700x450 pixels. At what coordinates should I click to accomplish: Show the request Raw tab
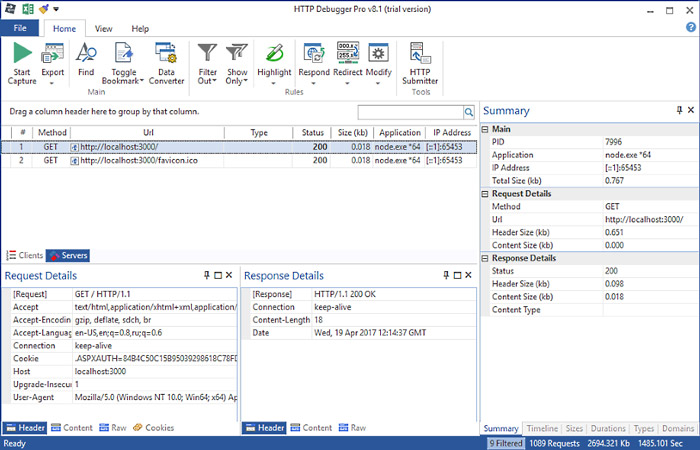[x=113, y=428]
